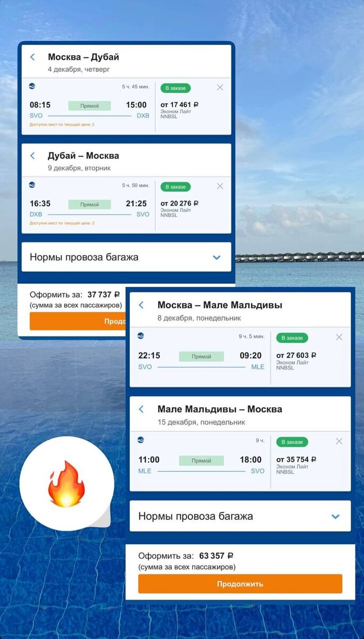Click airline logo on 08:15 Dubai flight

(32, 86)
